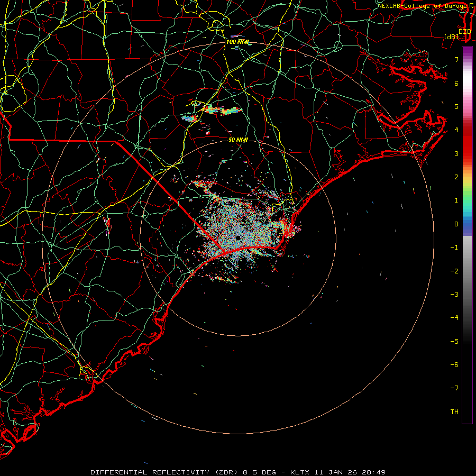Click the KLTX station identifier in caption
This screenshot has height=476, width=476.
pos(300,472)
